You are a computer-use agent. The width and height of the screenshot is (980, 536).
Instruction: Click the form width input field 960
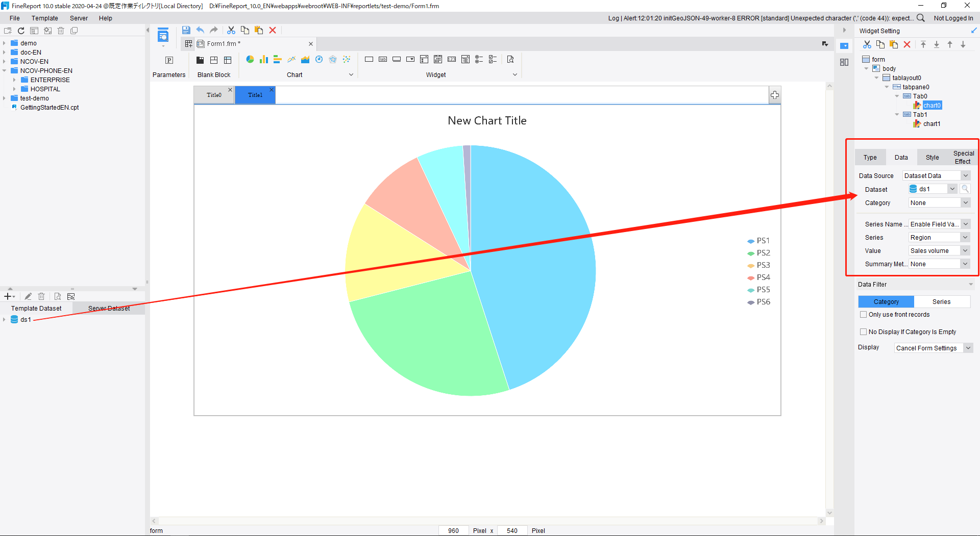[453, 531]
